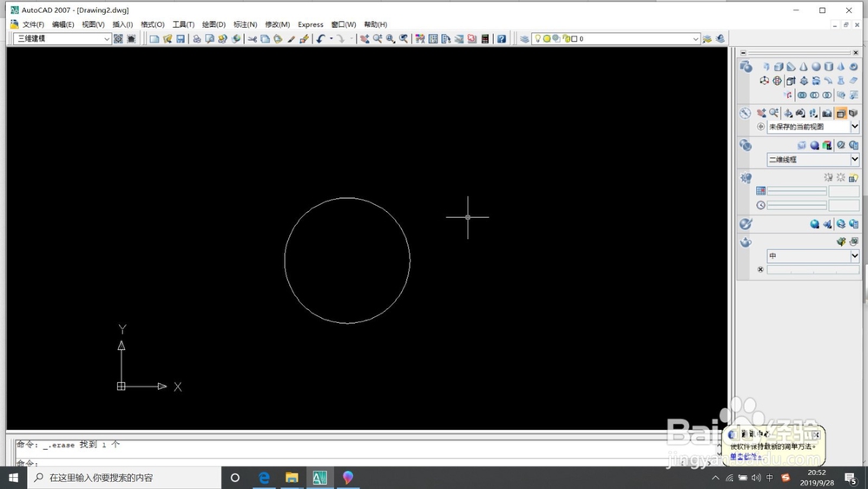The image size is (868, 489).
Task: Choose the Loft tool
Action: coord(841,80)
